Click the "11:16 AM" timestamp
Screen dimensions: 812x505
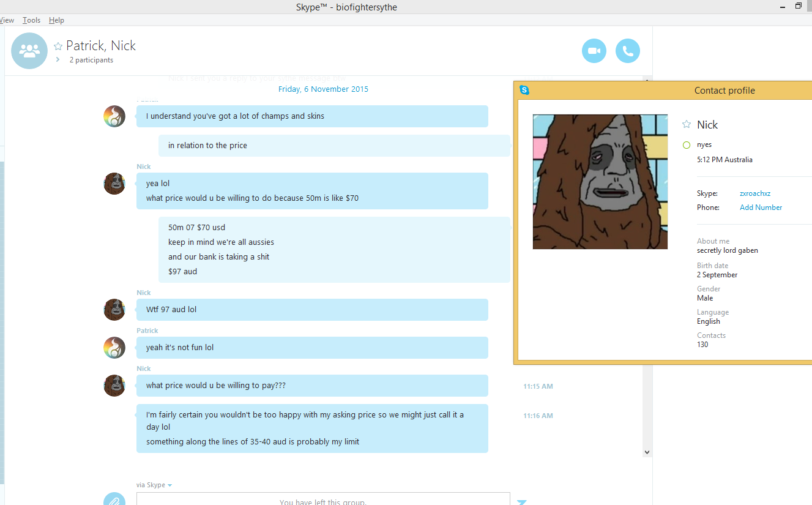(x=538, y=416)
